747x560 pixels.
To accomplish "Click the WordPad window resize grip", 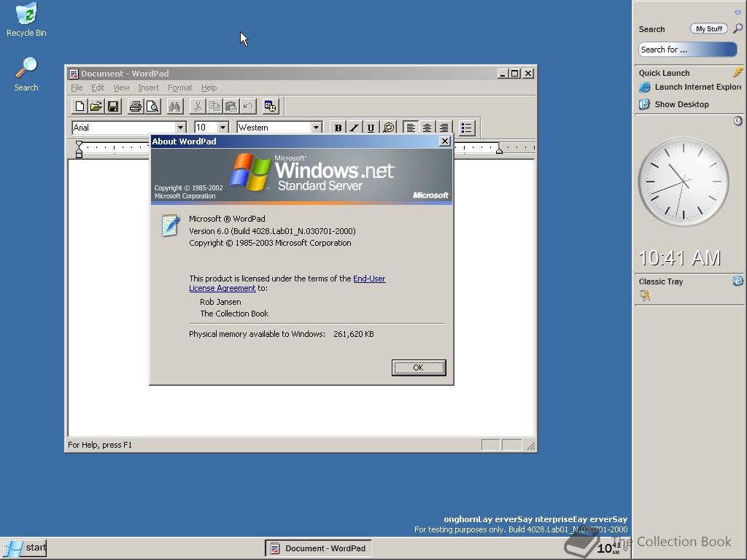I will [531, 446].
